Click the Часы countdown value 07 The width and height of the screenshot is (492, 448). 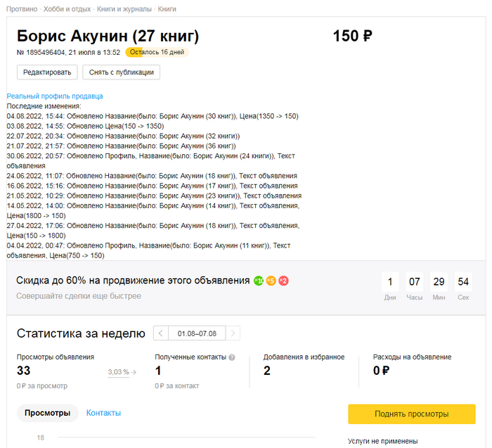click(x=414, y=281)
